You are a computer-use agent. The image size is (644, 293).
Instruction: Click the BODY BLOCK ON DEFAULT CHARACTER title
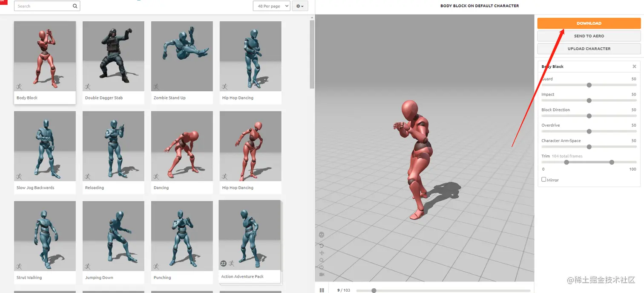coord(480,6)
